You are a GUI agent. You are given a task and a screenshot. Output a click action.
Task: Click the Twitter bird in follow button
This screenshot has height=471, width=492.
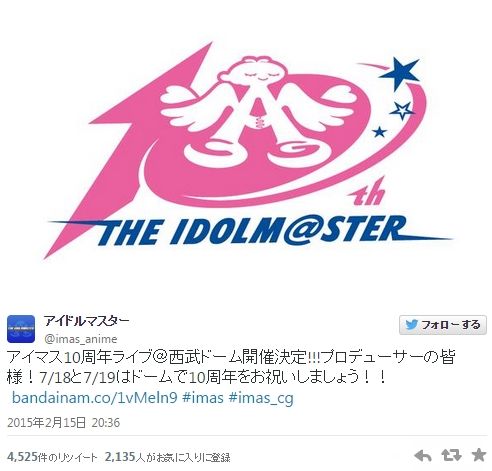click(411, 325)
